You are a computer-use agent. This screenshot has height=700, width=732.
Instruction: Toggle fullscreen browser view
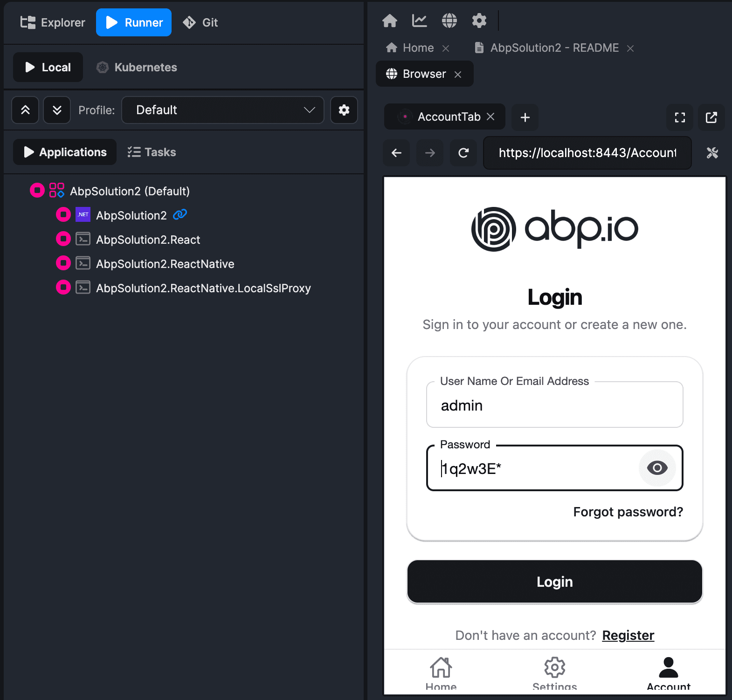point(680,117)
